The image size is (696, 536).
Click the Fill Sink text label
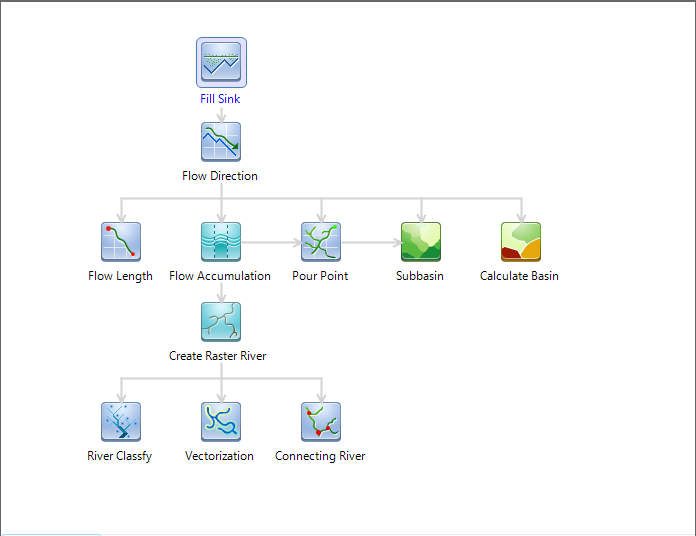pos(220,99)
